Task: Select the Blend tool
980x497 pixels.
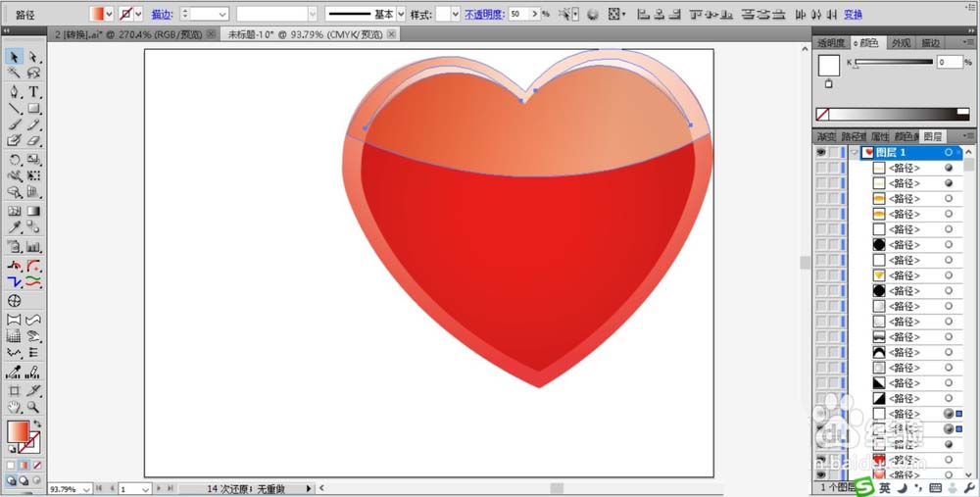Action: click(33, 227)
